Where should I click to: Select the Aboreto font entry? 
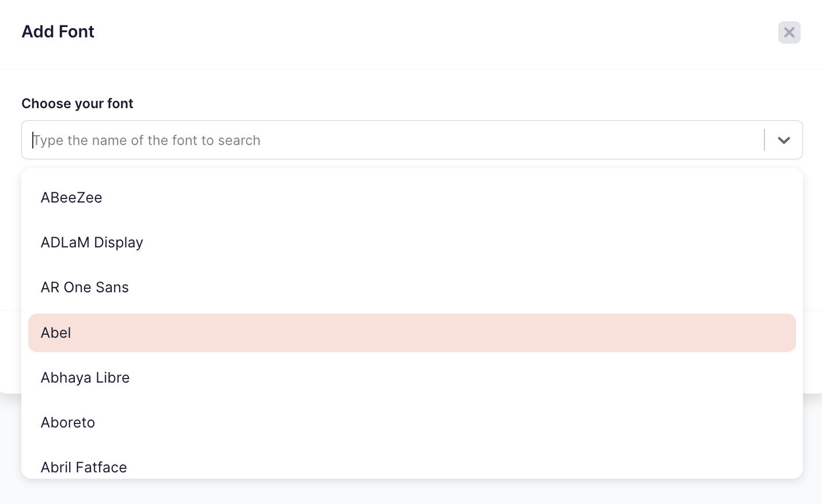tap(68, 422)
